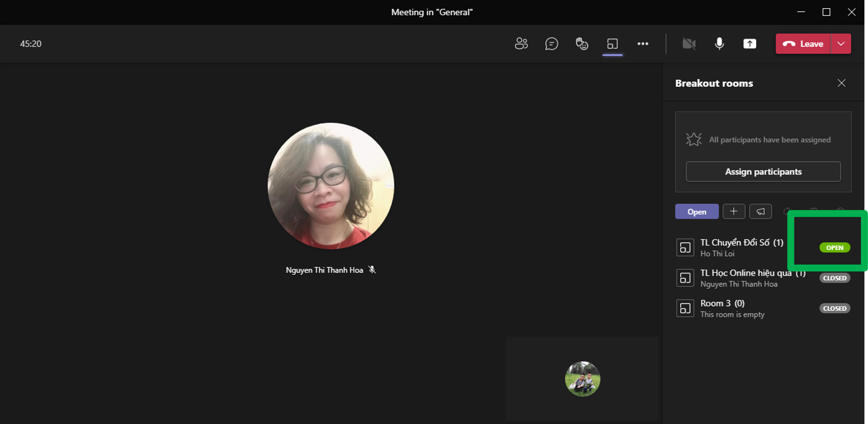This screenshot has width=868, height=424.
Task: Click the Assign participants button
Action: 763,172
